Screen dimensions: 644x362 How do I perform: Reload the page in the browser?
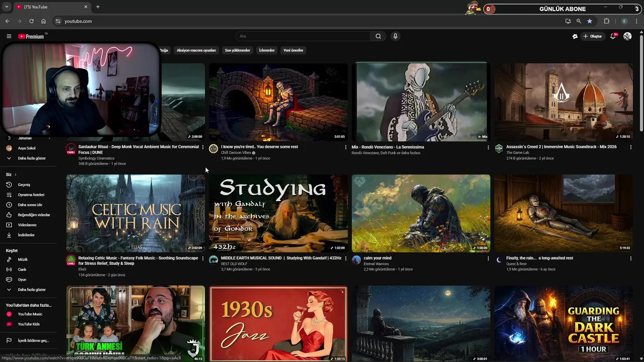[31, 21]
